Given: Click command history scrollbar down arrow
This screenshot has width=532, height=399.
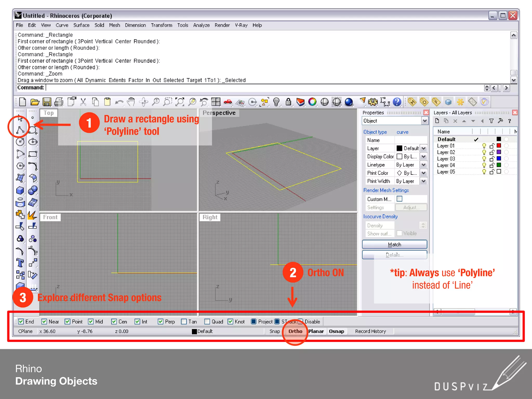Looking at the screenshot, I should click(514, 80).
